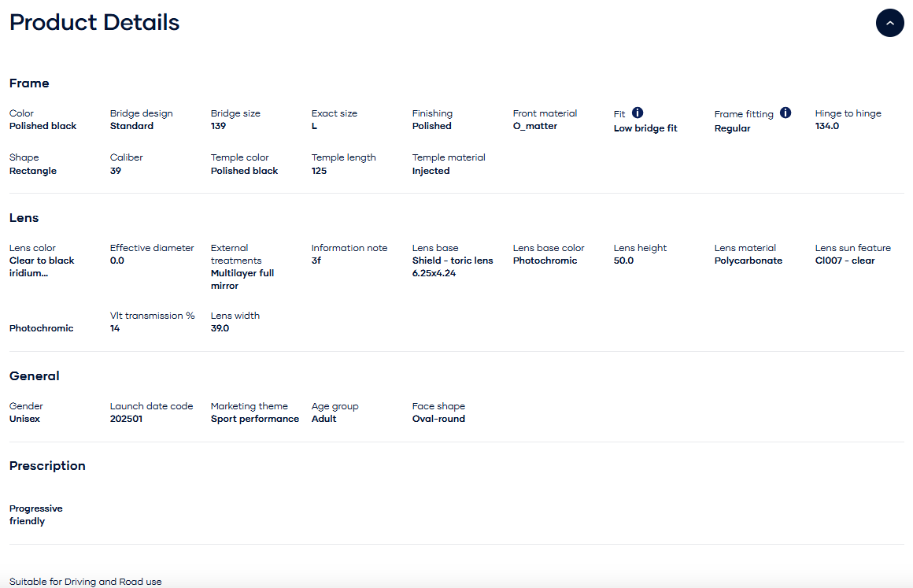Image resolution: width=913 pixels, height=588 pixels.
Task: Click Suitable for Driving and Road use text
Action: [85, 582]
